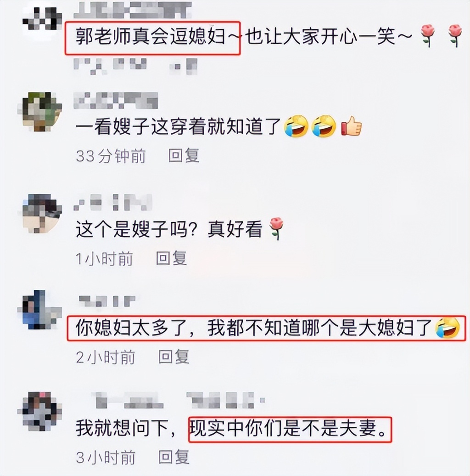Screen dimensions: 470x476
Task: Open avatar beside '我就想问下' comment
Action: click(40, 411)
